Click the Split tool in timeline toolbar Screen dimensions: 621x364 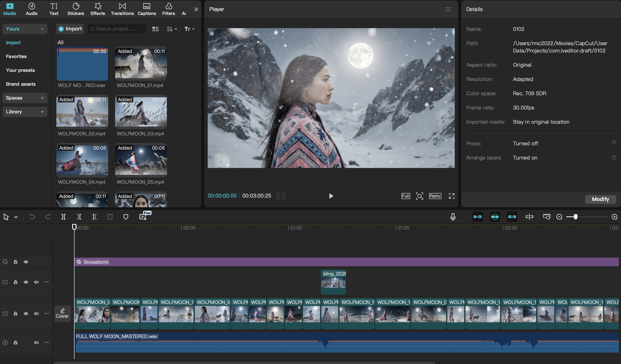tap(63, 217)
